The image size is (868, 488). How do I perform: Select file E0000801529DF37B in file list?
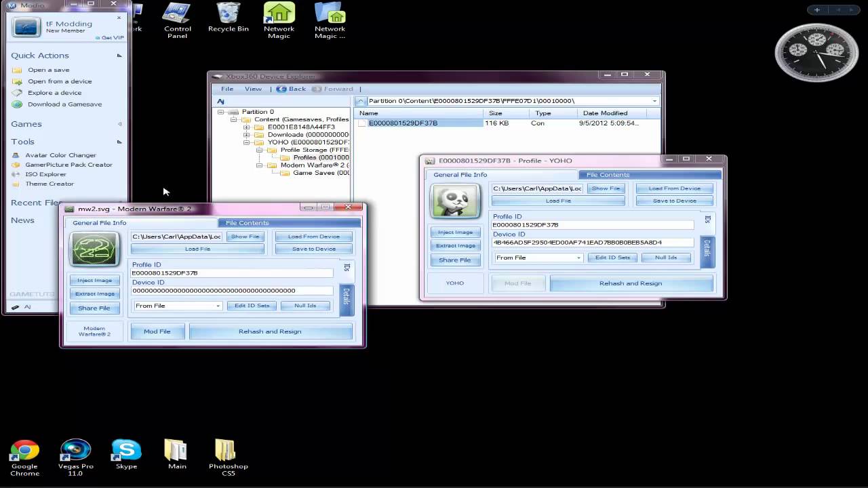[403, 123]
